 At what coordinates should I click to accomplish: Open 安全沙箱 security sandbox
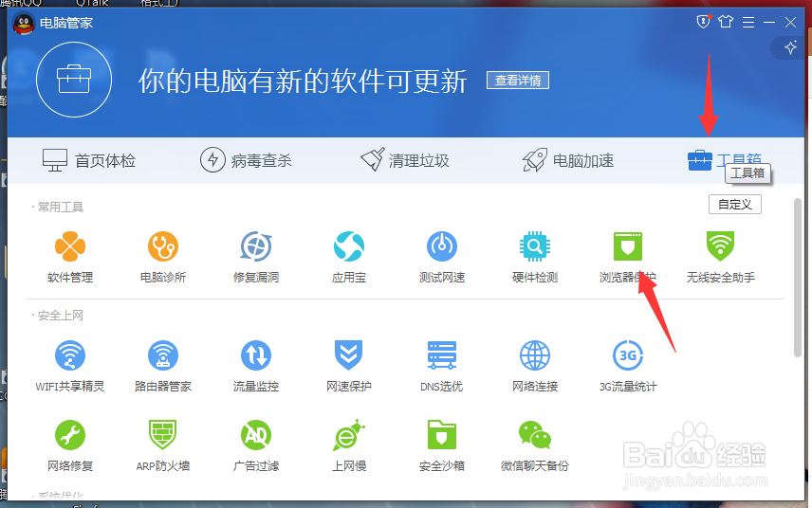(442, 446)
